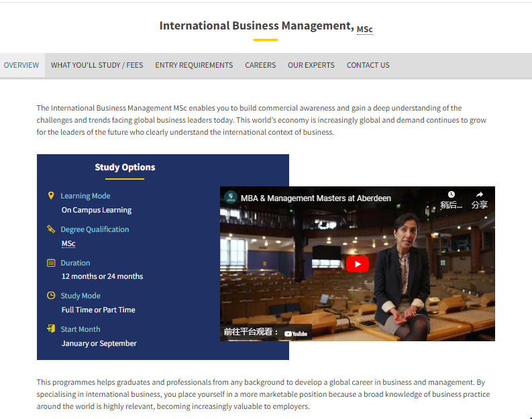Go to the Entry Requirements tab
532x419 pixels.
(194, 65)
